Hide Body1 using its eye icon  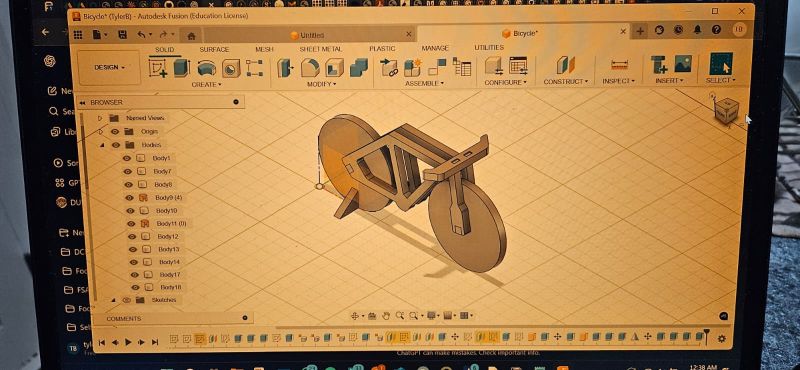tap(127, 158)
